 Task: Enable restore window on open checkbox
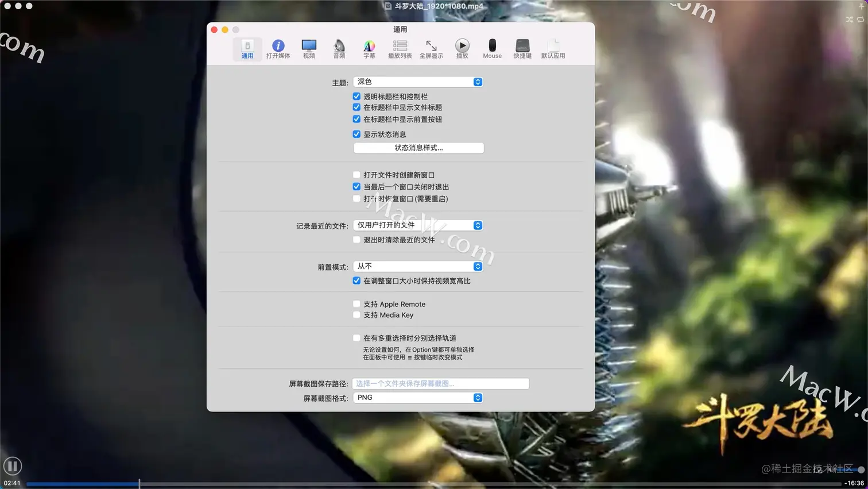[x=356, y=198]
